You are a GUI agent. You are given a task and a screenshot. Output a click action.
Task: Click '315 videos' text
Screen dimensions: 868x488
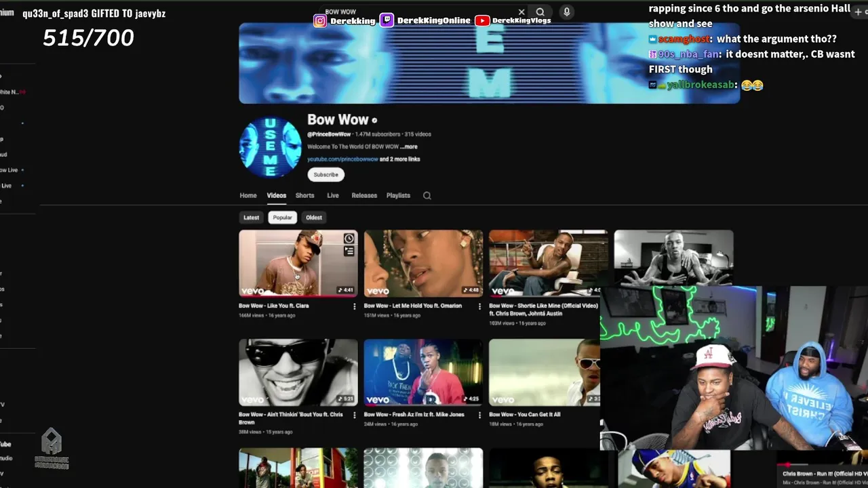[418, 134]
